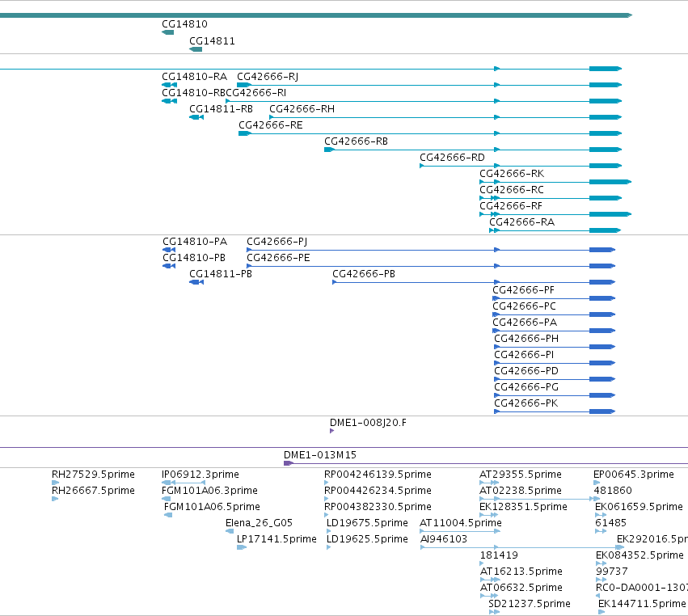Select the AT11004.5prime feature
The image size is (688, 616).
click(x=461, y=523)
